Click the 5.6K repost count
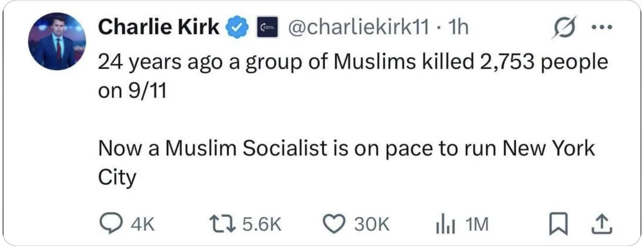 pos(261,225)
